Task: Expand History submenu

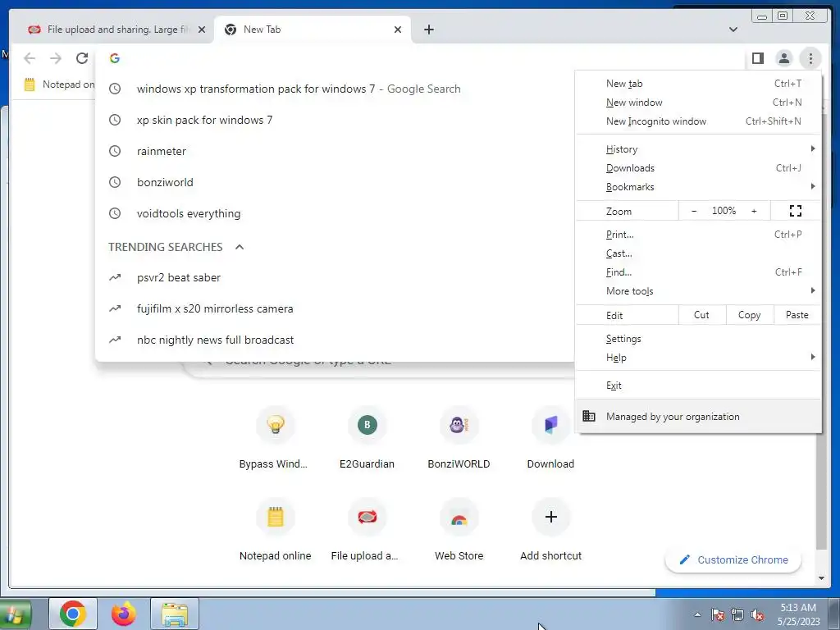Action: pyautogui.click(x=698, y=149)
